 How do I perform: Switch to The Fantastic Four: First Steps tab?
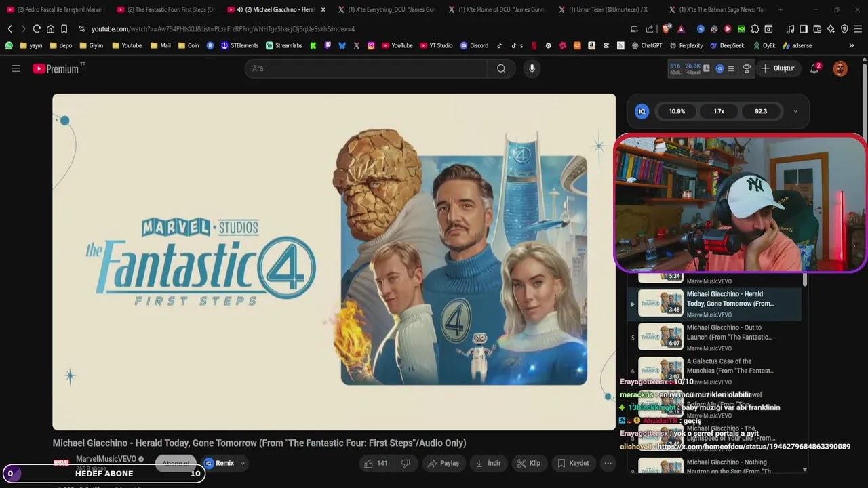click(x=165, y=9)
